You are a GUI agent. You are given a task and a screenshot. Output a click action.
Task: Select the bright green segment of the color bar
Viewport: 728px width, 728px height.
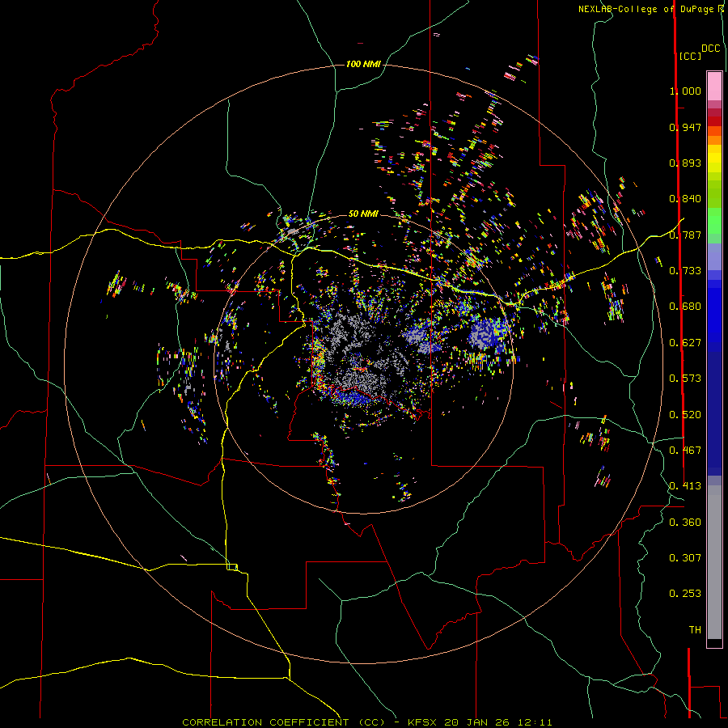point(714,221)
